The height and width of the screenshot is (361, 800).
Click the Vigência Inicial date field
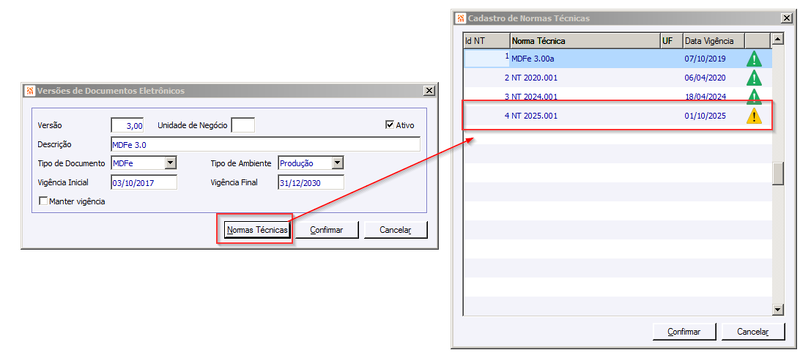click(x=144, y=183)
